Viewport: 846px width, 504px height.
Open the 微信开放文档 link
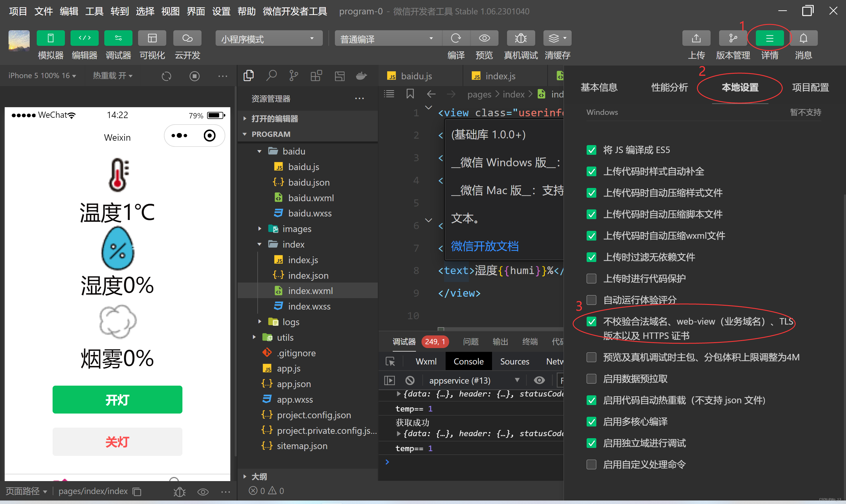click(484, 246)
